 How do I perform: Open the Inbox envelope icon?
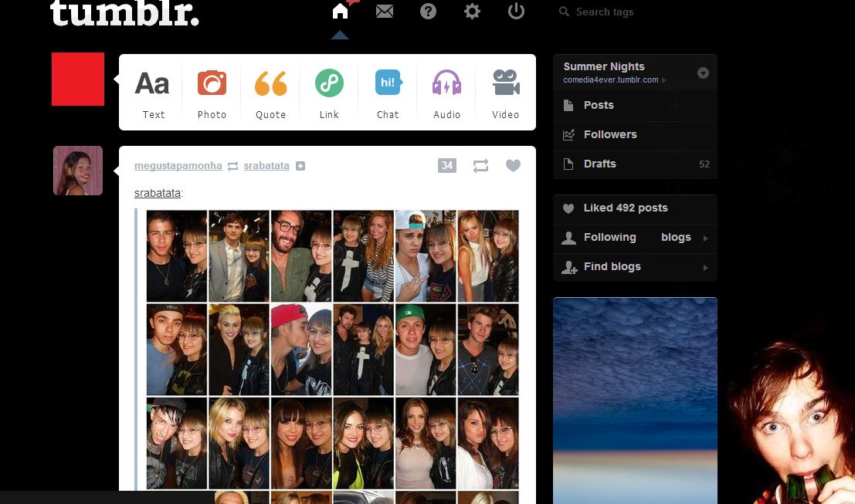385,11
